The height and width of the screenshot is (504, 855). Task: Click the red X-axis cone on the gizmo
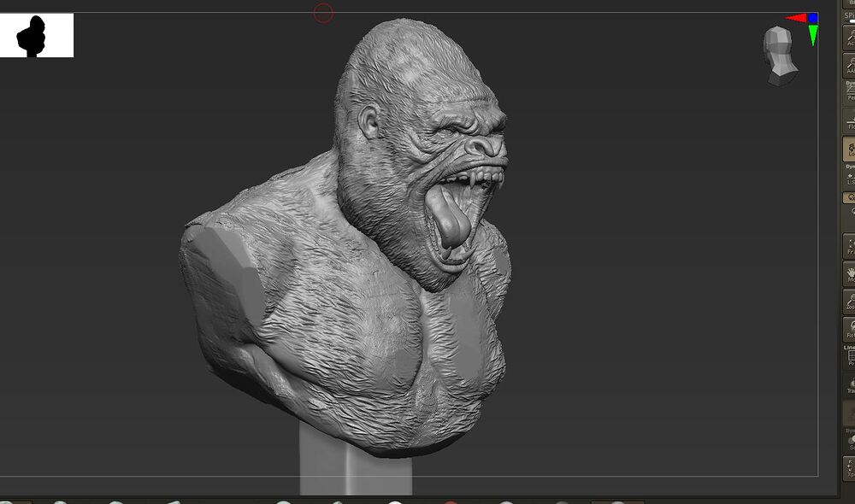pos(796,19)
